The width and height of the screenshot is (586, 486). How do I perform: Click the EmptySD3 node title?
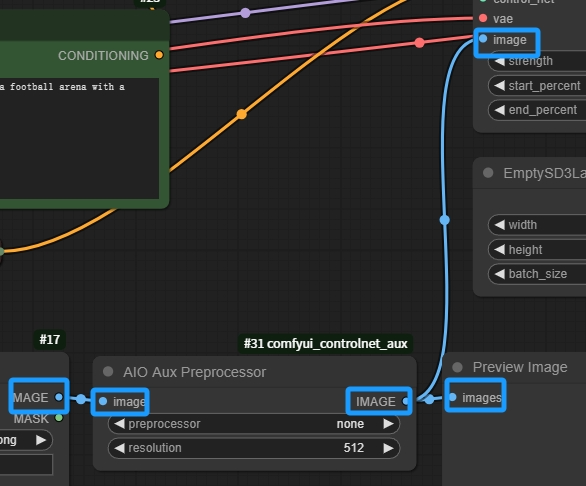(x=545, y=173)
